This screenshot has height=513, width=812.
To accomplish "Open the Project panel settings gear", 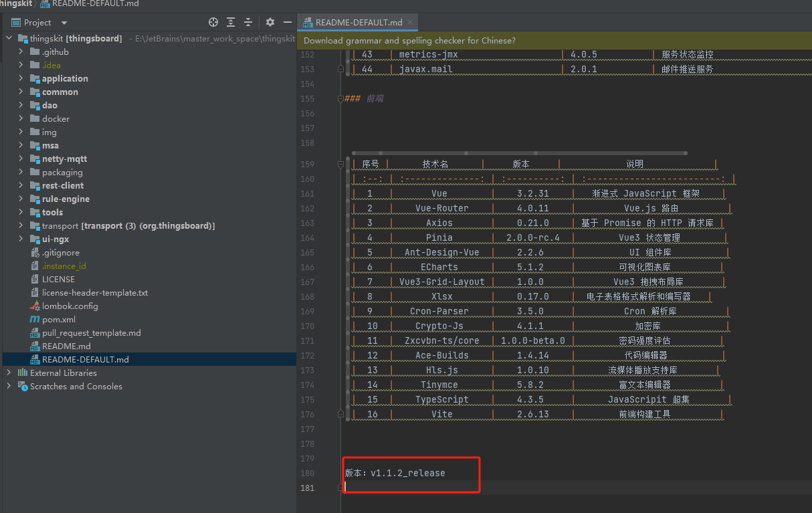I will coord(270,22).
